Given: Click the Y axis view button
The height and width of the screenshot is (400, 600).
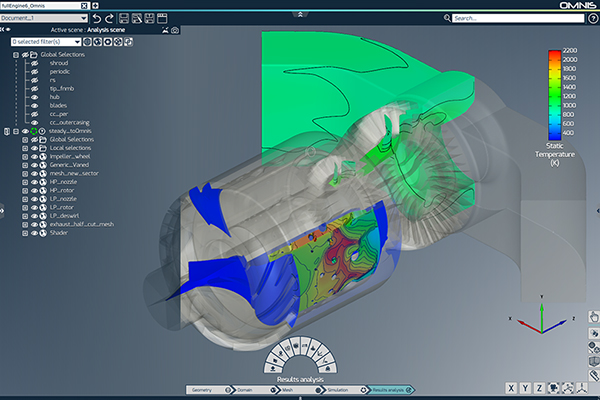Looking at the screenshot, I should (525, 388).
